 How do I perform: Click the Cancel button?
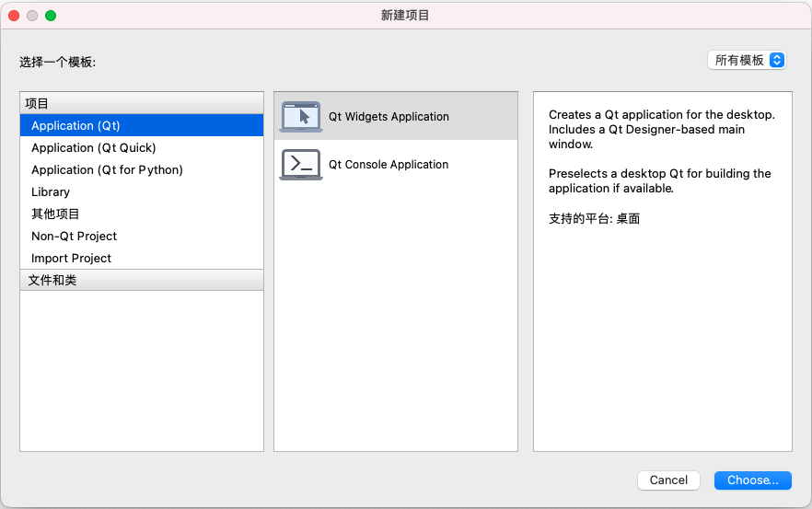[x=668, y=480]
